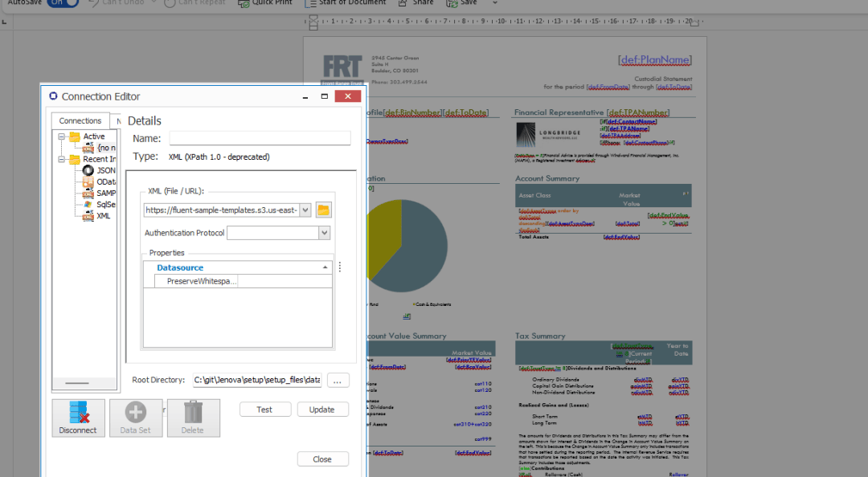868x477 pixels.
Task: Click the Can't Repeat icon
Action: tap(170, 2)
